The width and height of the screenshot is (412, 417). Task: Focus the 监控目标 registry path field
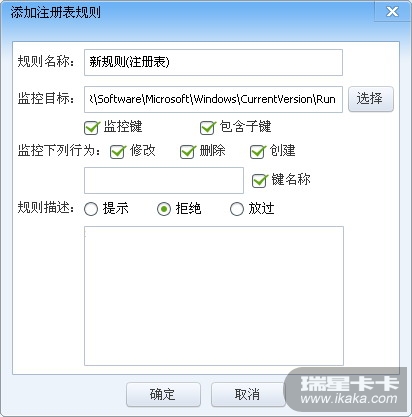coord(213,99)
